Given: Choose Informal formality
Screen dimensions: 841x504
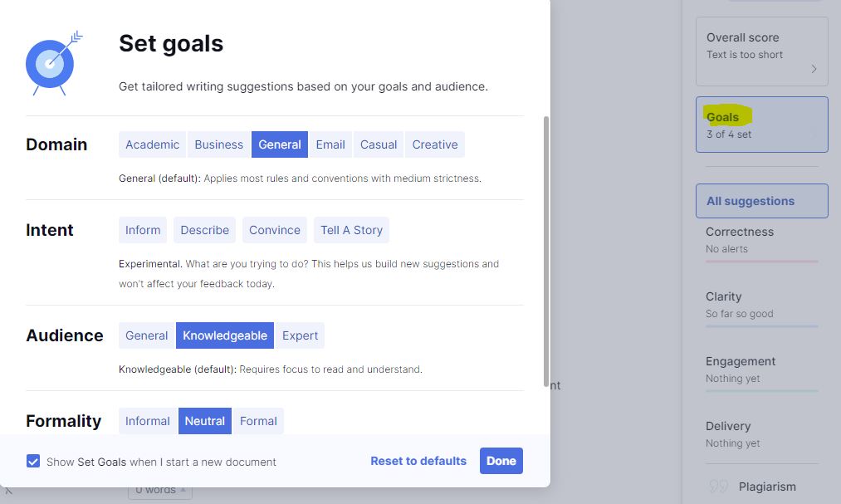Looking at the screenshot, I should click(148, 421).
